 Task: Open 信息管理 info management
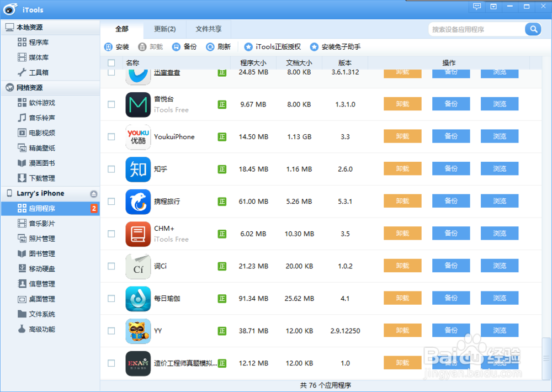coord(36,284)
